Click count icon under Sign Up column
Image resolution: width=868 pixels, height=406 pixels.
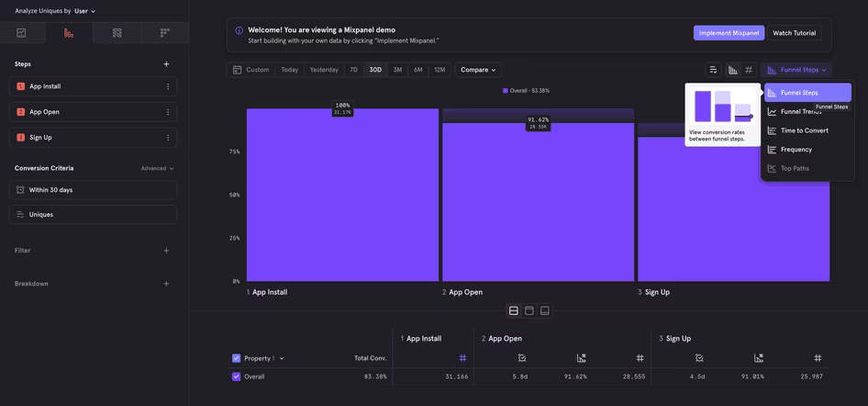tap(818, 358)
